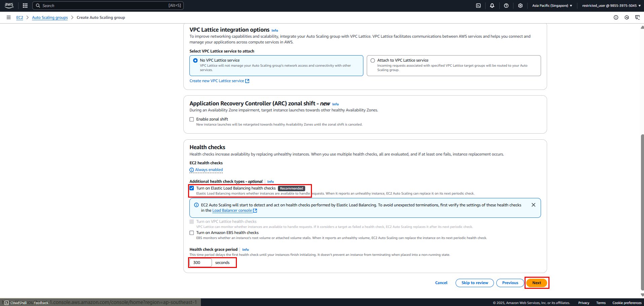Uncheck Elastic Load Balancing health checks
The height and width of the screenshot is (306, 644).
coord(192,188)
